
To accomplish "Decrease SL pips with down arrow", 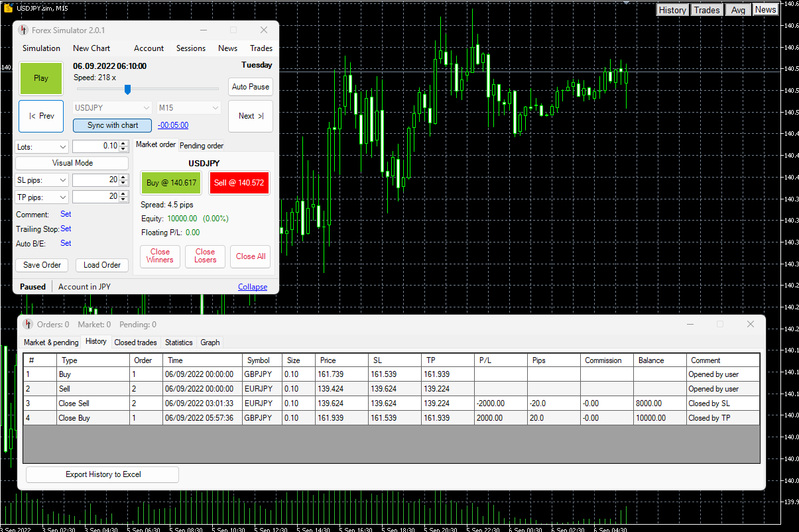I will (123, 182).
